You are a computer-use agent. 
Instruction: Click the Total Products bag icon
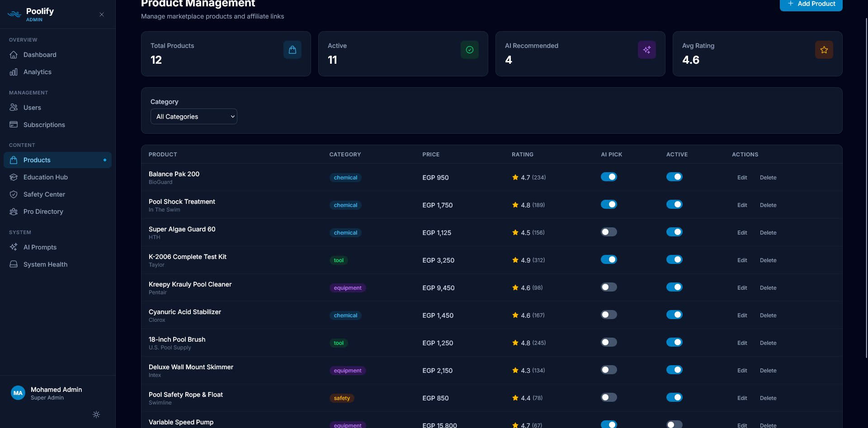point(292,50)
